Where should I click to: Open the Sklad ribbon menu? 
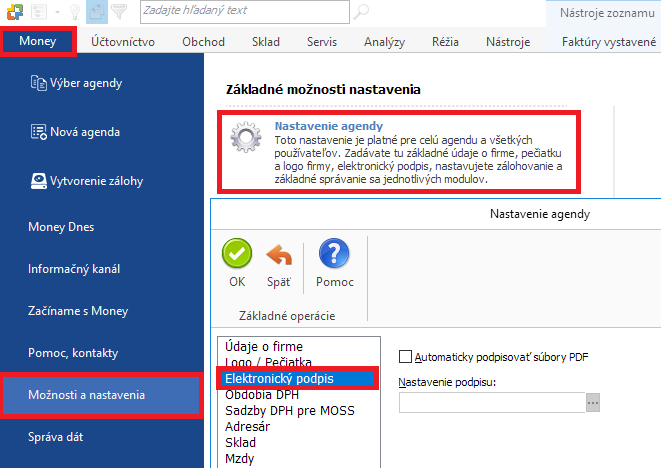click(x=266, y=42)
